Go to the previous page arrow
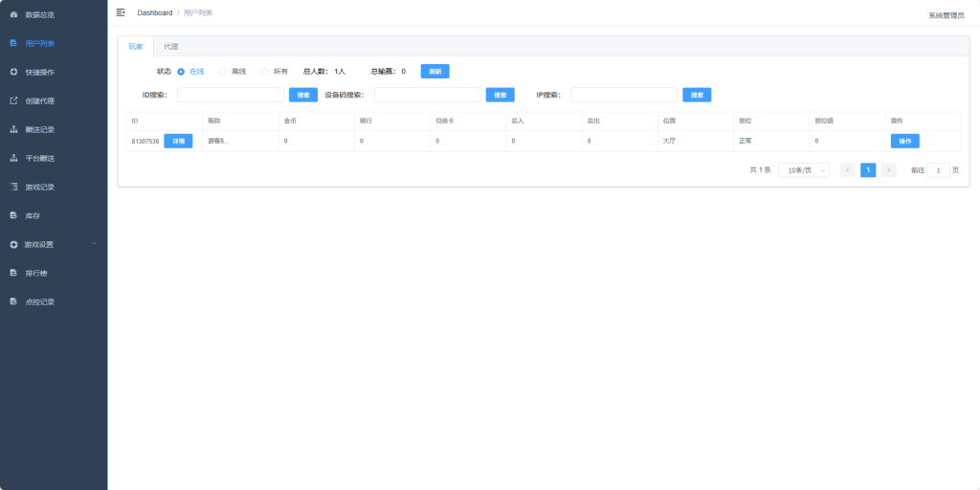 [848, 170]
